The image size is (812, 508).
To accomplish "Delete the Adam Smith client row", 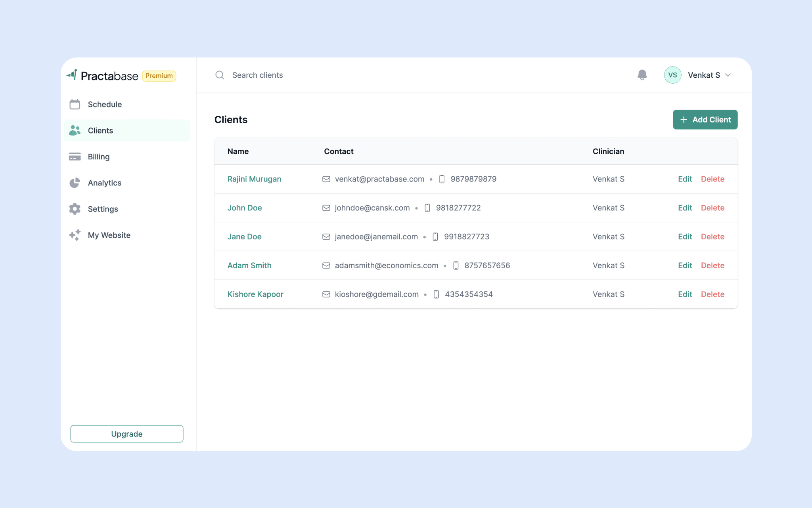I will tap(712, 265).
